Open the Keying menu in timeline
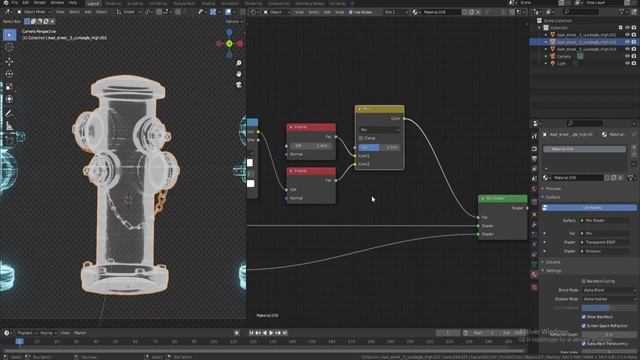Image resolution: width=640 pixels, height=360 pixels. pos(48,333)
